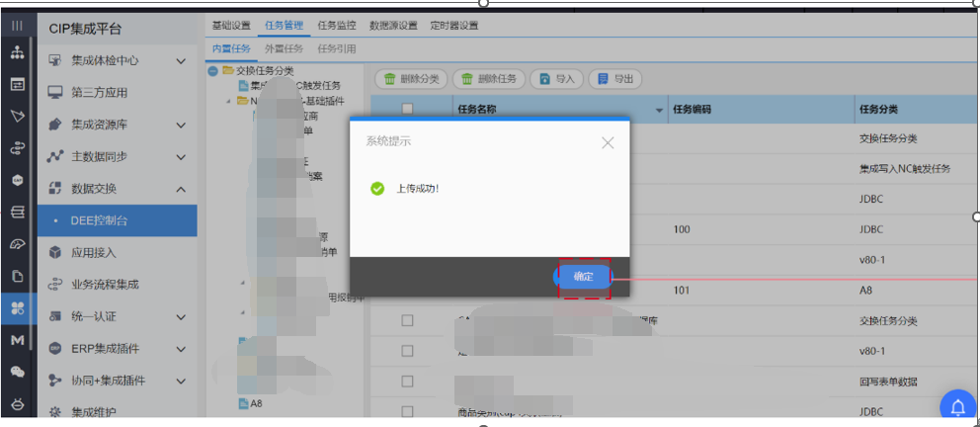Image resolution: width=980 pixels, height=427 pixels.
Task: Open 业务流程集成 in the sidebar
Action: coord(105,285)
